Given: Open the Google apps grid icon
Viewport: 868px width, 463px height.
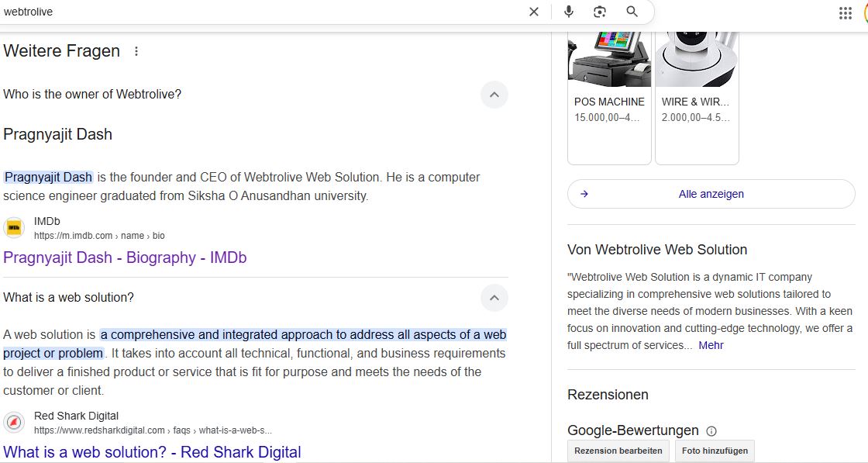Looking at the screenshot, I should (x=846, y=13).
